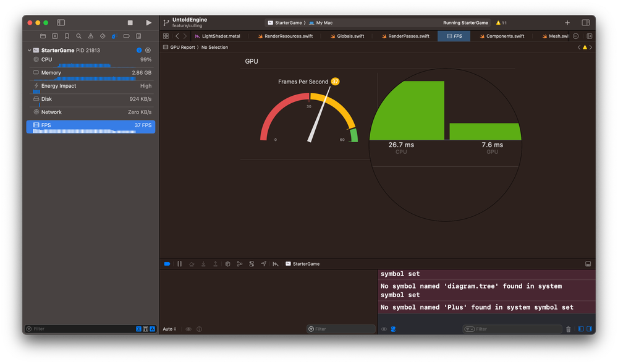The height and width of the screenshot is (364, 618).
Task: Toggle the inspector panel on right
Action: [586, 23]
